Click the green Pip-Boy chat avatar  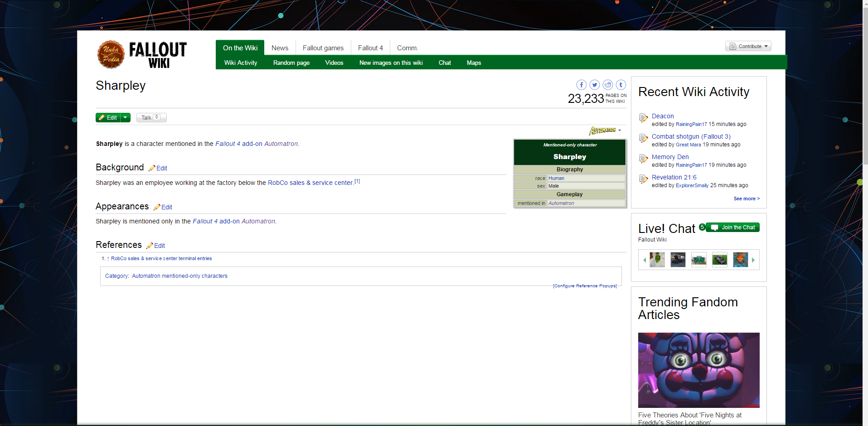[657, 260]
